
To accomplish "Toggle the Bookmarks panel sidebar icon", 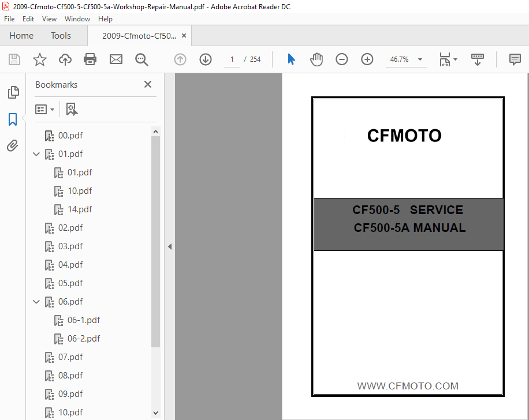I will [13, 119].
